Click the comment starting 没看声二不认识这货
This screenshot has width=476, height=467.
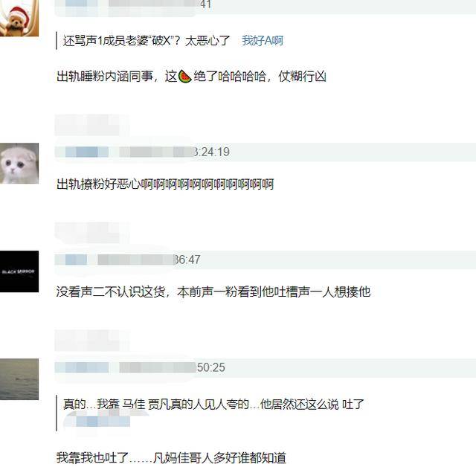pos(213,292)
